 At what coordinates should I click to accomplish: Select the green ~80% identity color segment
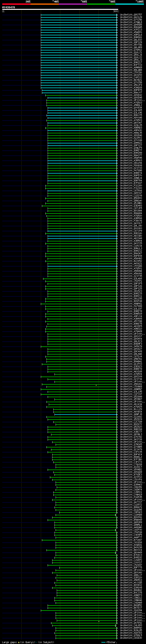[101, 4]
